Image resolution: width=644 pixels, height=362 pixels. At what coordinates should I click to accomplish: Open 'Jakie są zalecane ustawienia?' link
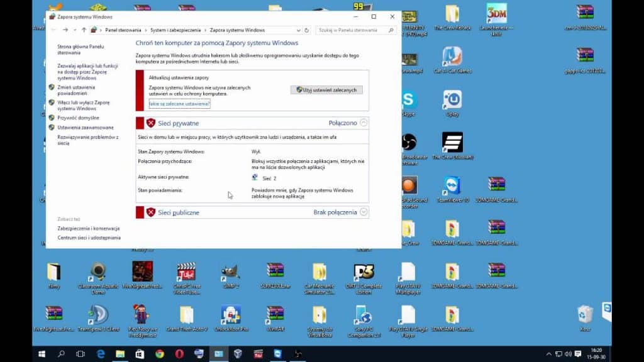coord(179,104)
